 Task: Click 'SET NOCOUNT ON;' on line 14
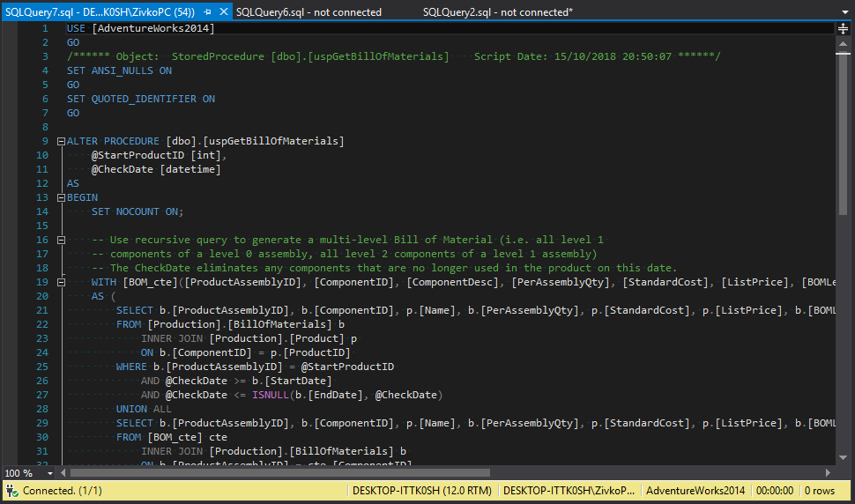point(138,212)
